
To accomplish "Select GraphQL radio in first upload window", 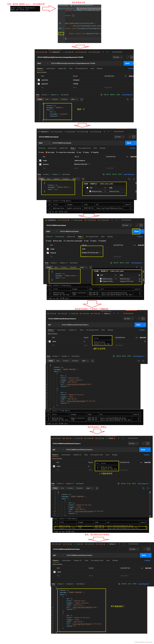I will click(92, 152).
